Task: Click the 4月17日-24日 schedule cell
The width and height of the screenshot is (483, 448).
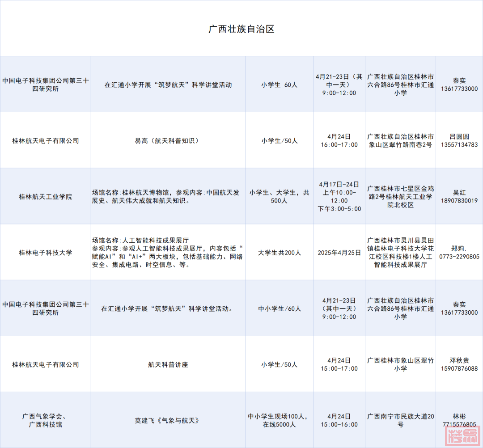Action: click(339, 196)
